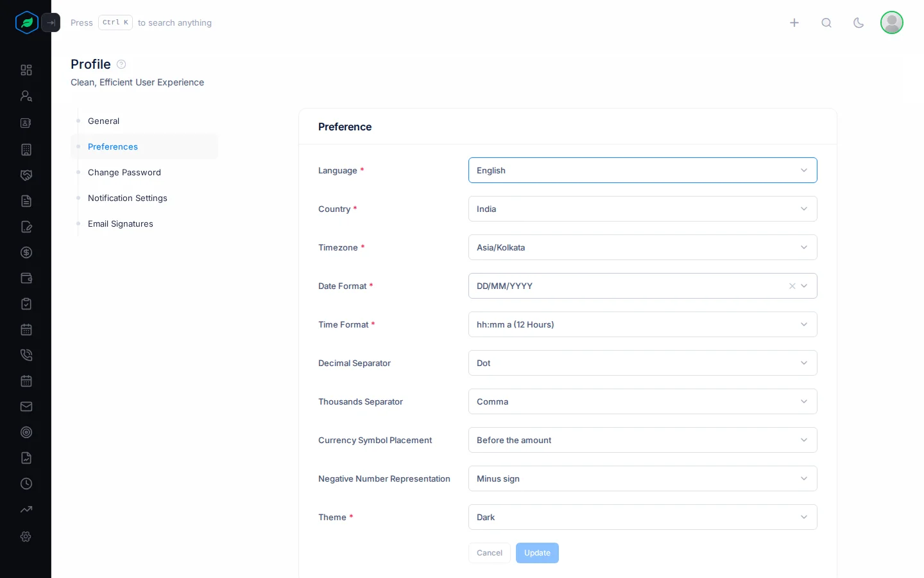Click the plus icon in top bar
Image resolution: width=924 pixels, height=578 pixels.
794,22
